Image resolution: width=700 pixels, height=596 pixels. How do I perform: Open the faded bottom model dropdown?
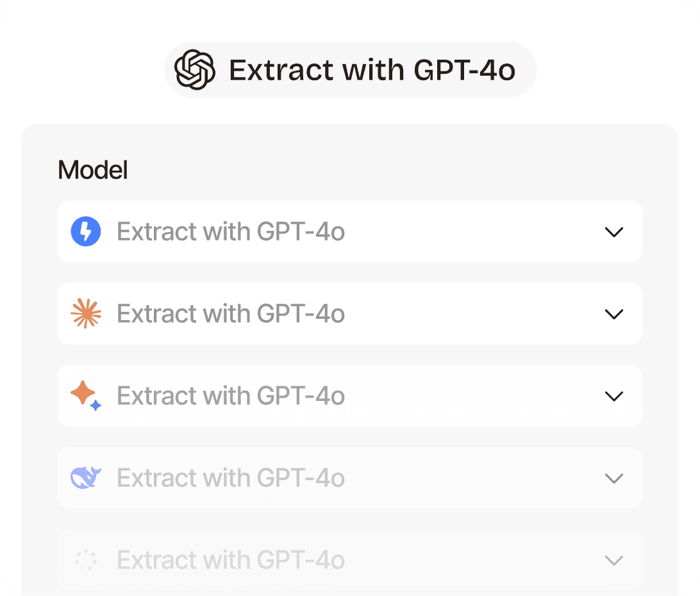350,560
